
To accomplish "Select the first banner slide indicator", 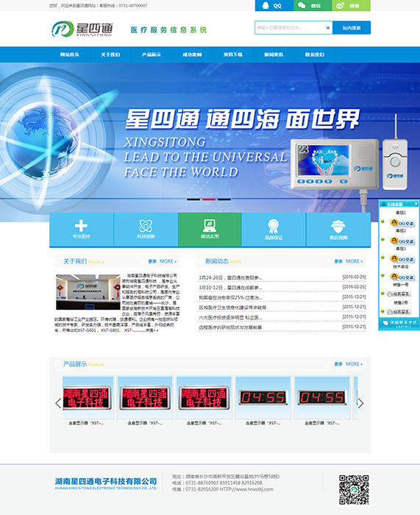I will 193,199.
